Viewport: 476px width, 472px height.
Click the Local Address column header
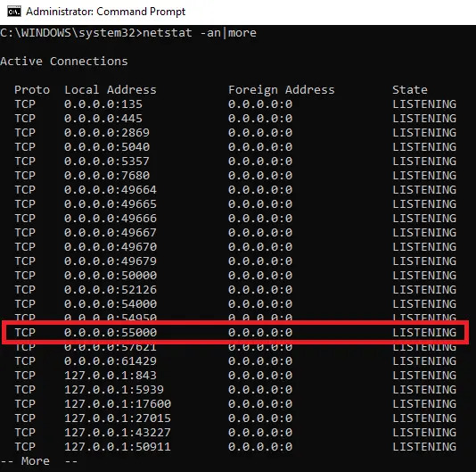[111, 90]
